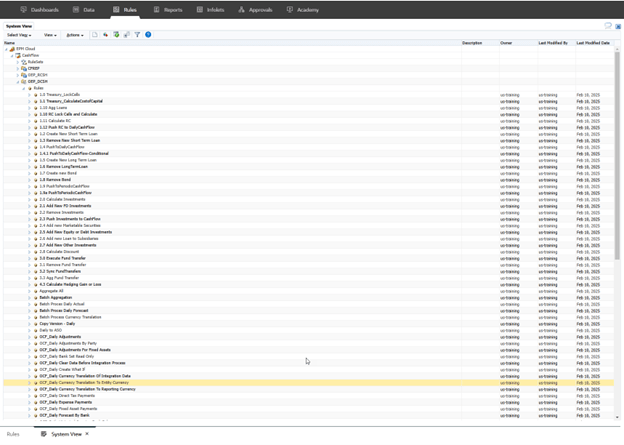The image size is (624, 445).
Task: Click the comment bubble icon at top right
Action: [x=607, y=25]
